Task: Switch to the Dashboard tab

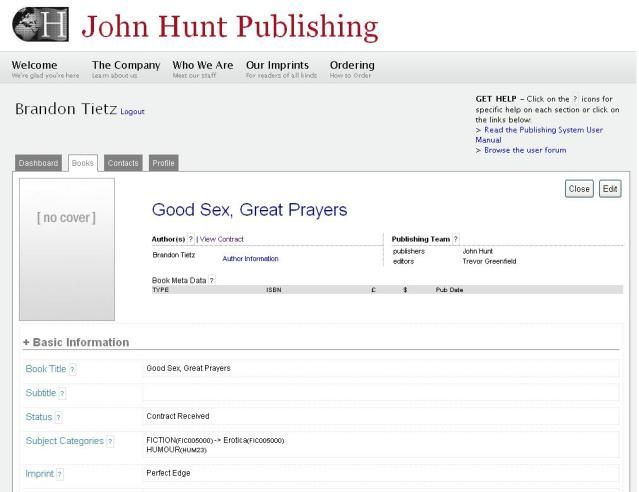Action: click(x=39, y=163)
